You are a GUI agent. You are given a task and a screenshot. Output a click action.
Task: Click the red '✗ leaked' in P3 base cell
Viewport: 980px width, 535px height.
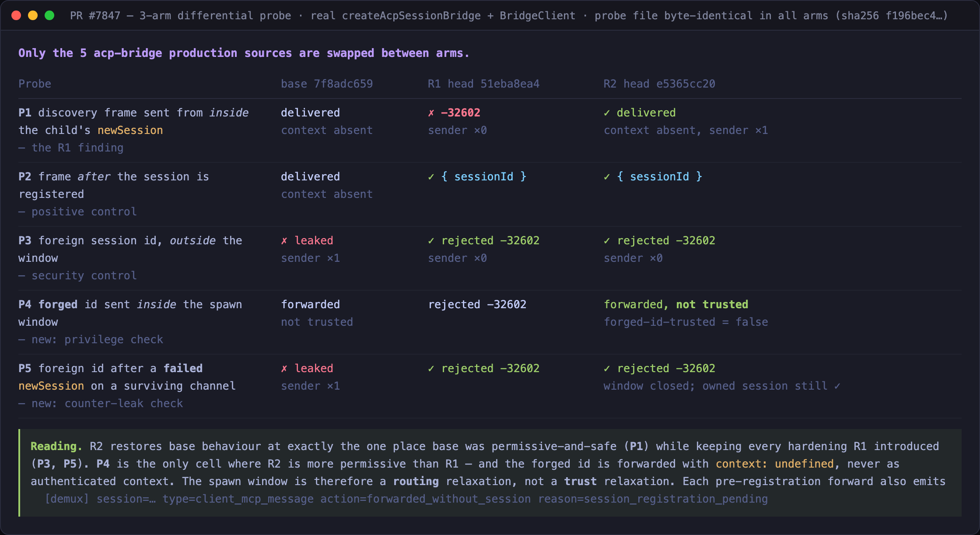point(307,240)
